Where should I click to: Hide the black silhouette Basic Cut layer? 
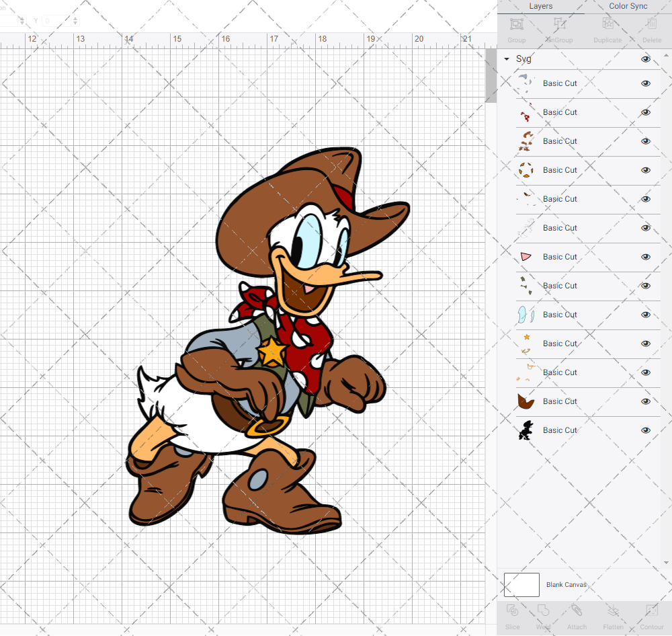click(645, 430)
